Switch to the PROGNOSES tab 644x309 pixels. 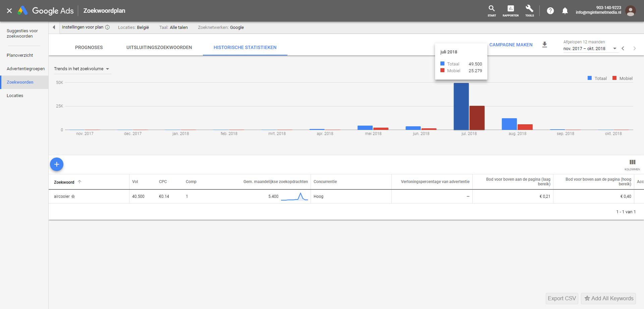click(x=89, y=47)
